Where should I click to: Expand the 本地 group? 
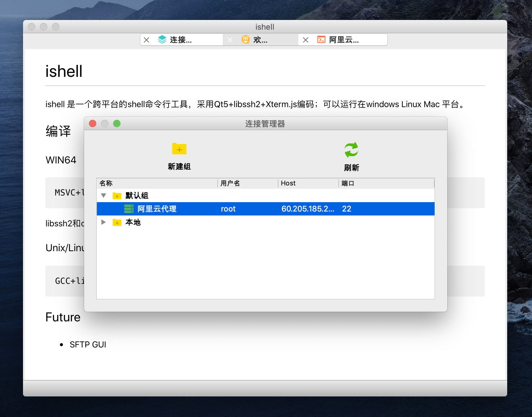tap(104, 222)
